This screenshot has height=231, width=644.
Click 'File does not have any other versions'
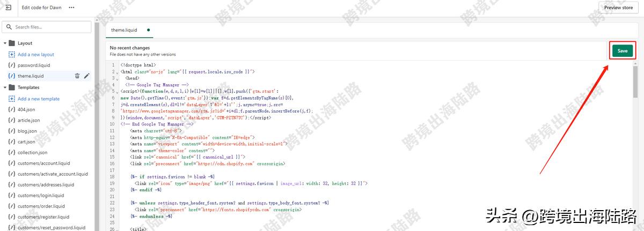(143, 54)
